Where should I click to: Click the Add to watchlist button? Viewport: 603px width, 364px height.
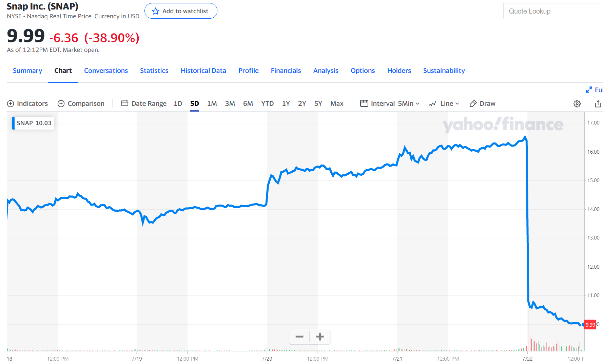point(181,11)
